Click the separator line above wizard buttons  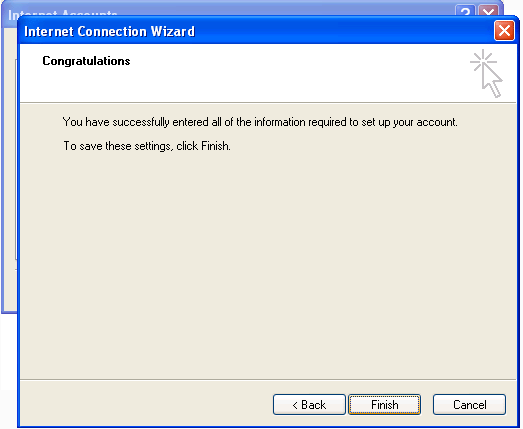(x=268, y=379)
